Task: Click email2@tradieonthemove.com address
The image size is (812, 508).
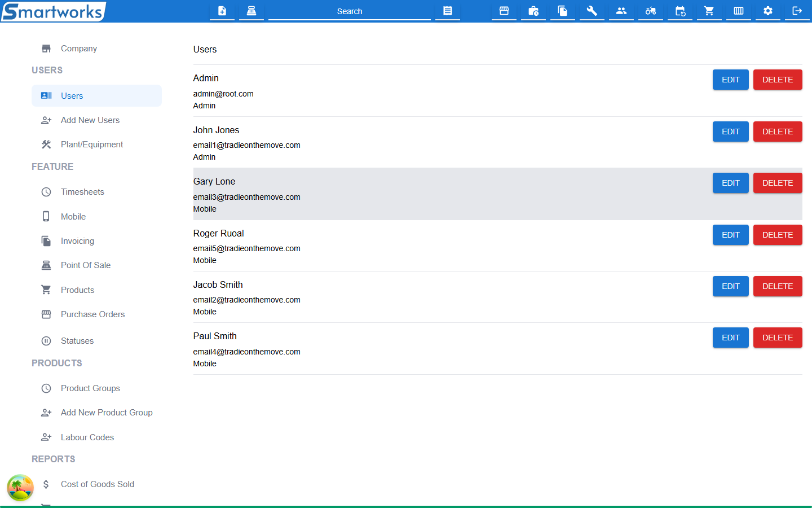Action: pos(246,300)
